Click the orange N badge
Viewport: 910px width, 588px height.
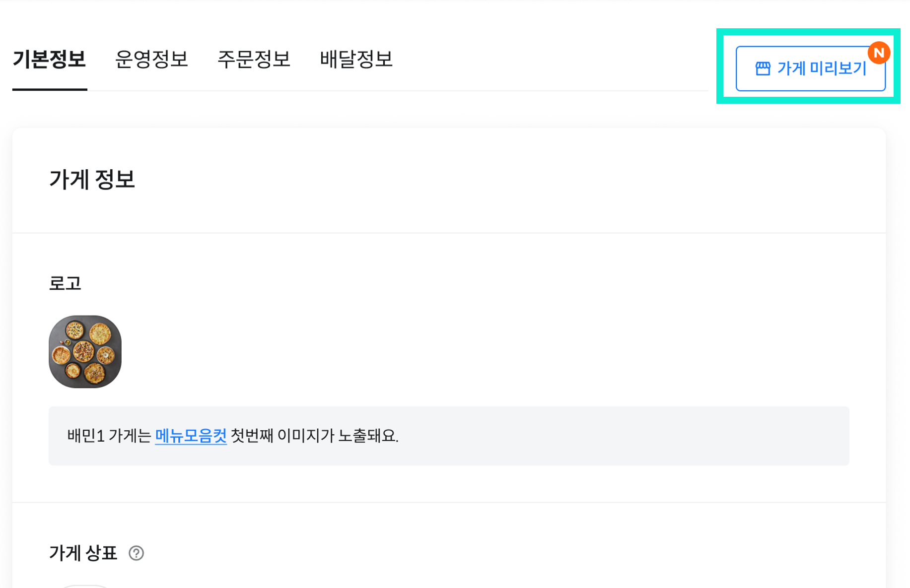(879, 53)
